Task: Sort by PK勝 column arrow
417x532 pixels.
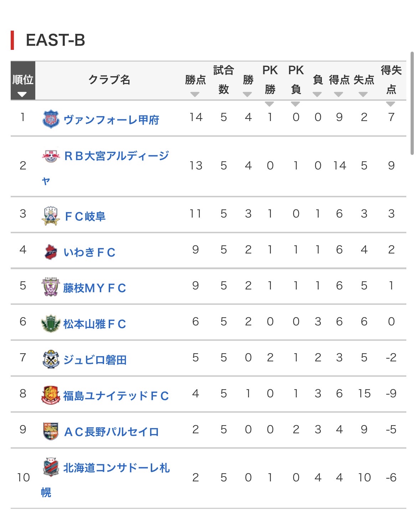Action: [x=269, y=104]
